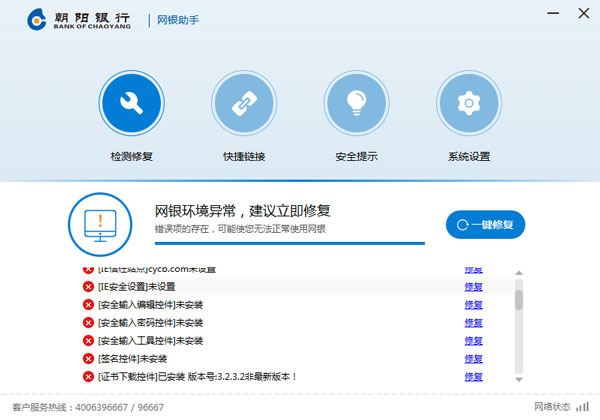Click error icon beside 安全输入编辑控件
Image resolution: width=600 pixels, height=420 pixels.
pyautogui.click(x=88, y=305)
